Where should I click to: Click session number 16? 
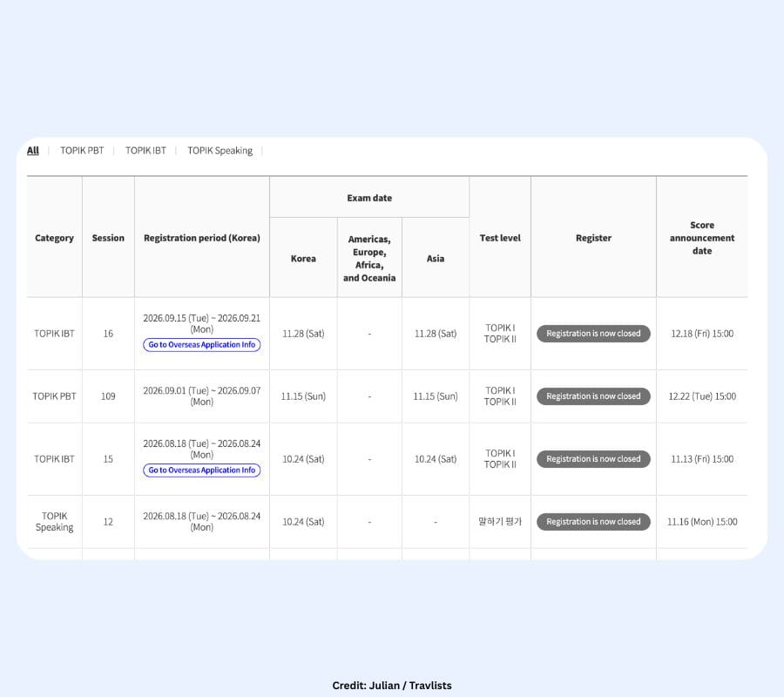(x=108, y=334)
